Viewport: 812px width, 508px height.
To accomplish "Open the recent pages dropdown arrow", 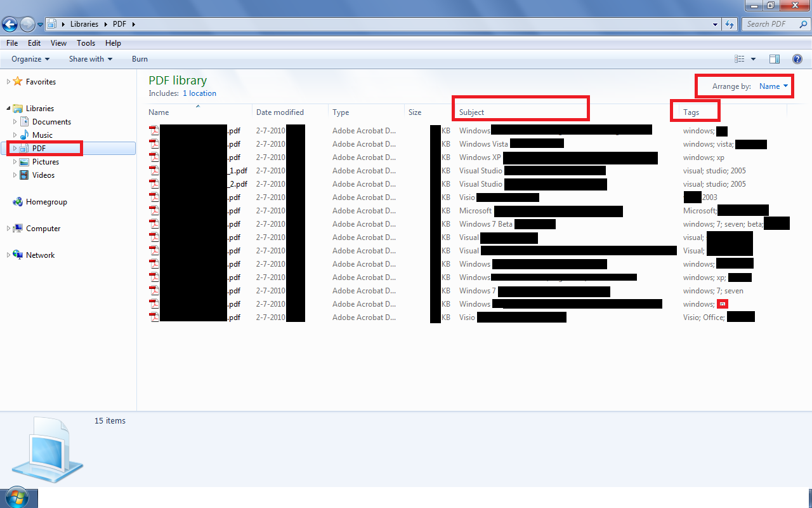I will coord(41,24).
